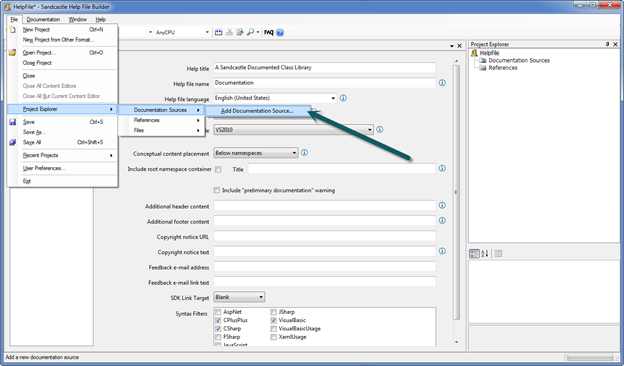Check the XamlUsage syntax filter
This screenshot has width=624, height=366.
click(x=273, y=337)
